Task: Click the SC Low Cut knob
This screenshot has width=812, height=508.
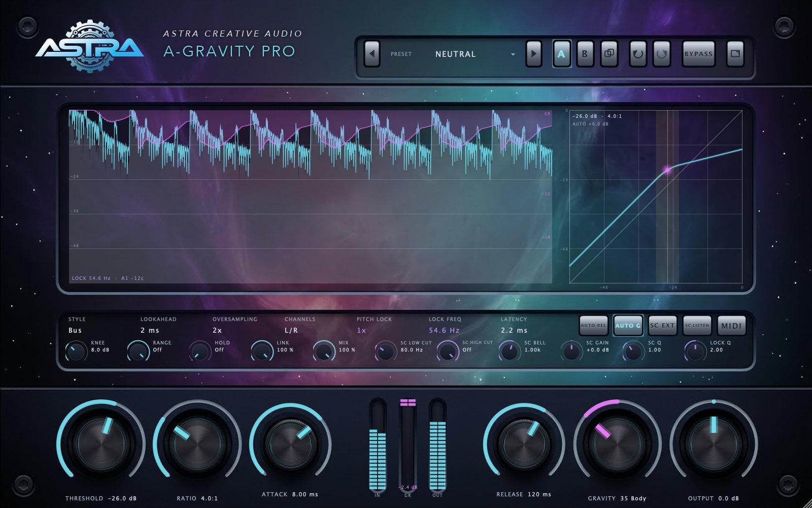Action: point(386,351)
